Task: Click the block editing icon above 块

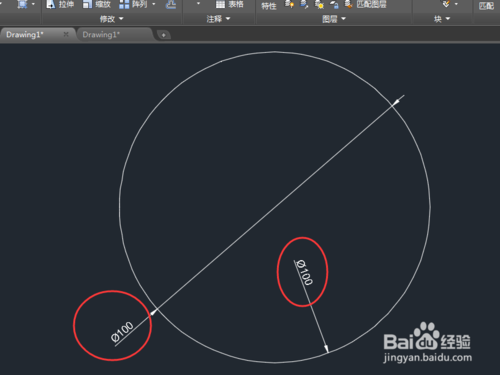Action: (x=446, y=4)
